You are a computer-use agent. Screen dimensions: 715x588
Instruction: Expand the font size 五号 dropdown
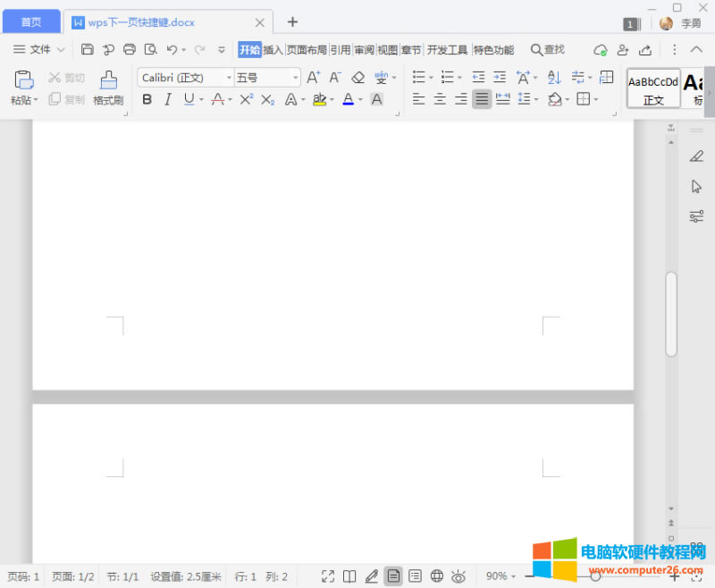tap(296, 78)
